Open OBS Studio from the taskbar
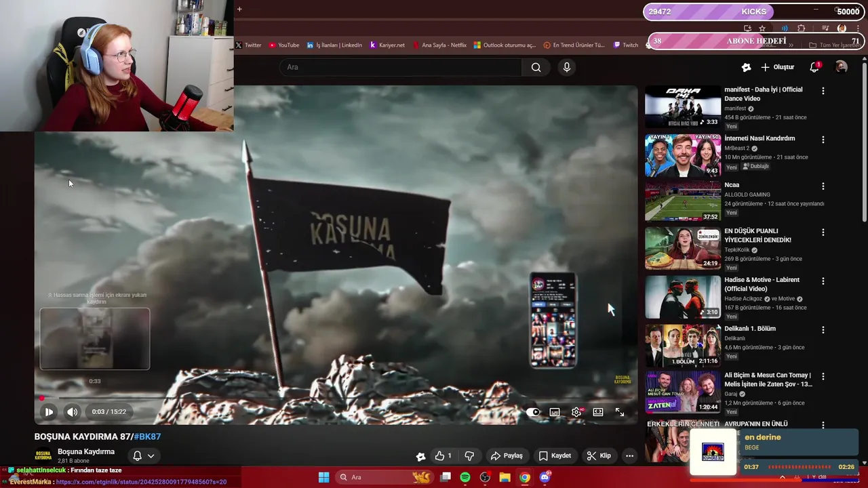868x488 pixels. [x=485, y=477]
